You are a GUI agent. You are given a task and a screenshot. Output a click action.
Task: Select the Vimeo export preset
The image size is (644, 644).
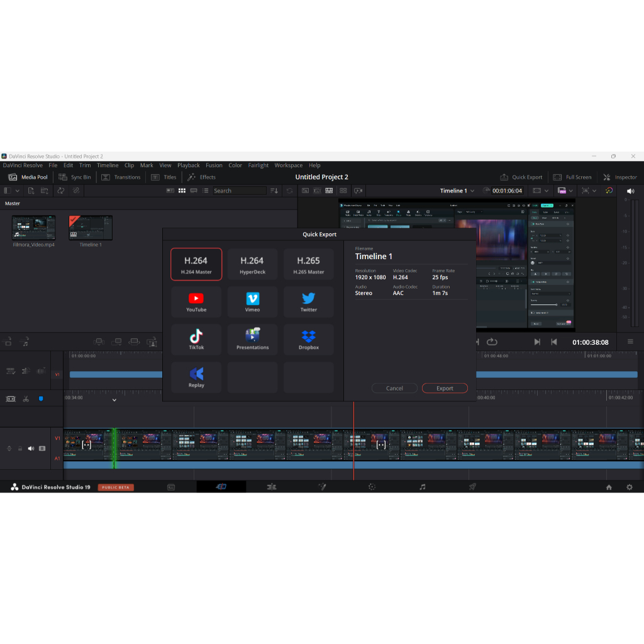(x=252, y=303)
